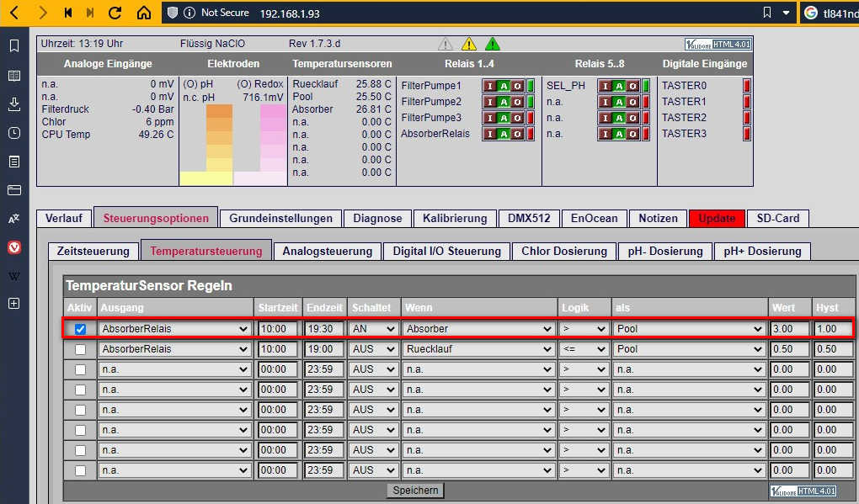Open the Window side panel
The width and height of the screenshot is (859, 504).
pos(14,190)
